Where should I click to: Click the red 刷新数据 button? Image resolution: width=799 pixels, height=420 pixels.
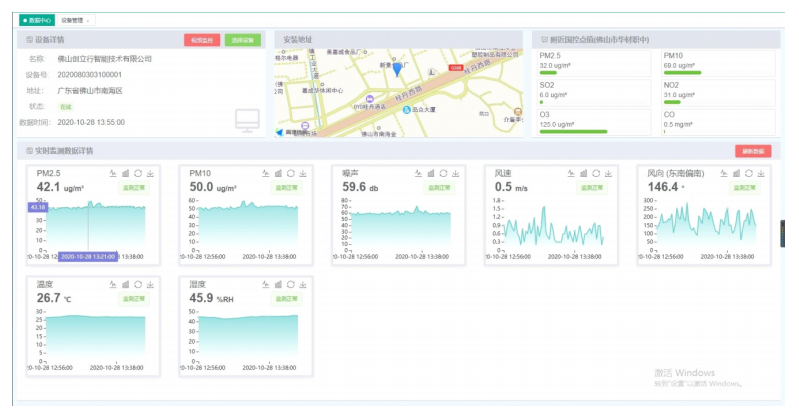point(753,151)
